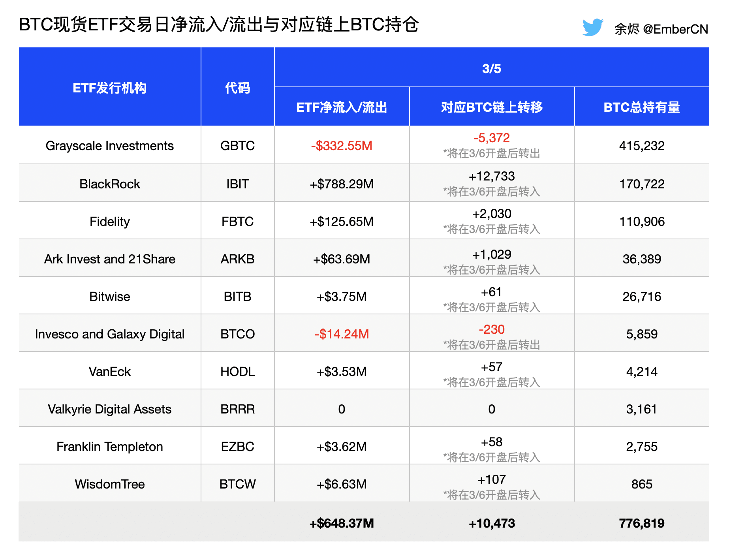Select the BITB code for Bitwise

click(x=237, y=296)
